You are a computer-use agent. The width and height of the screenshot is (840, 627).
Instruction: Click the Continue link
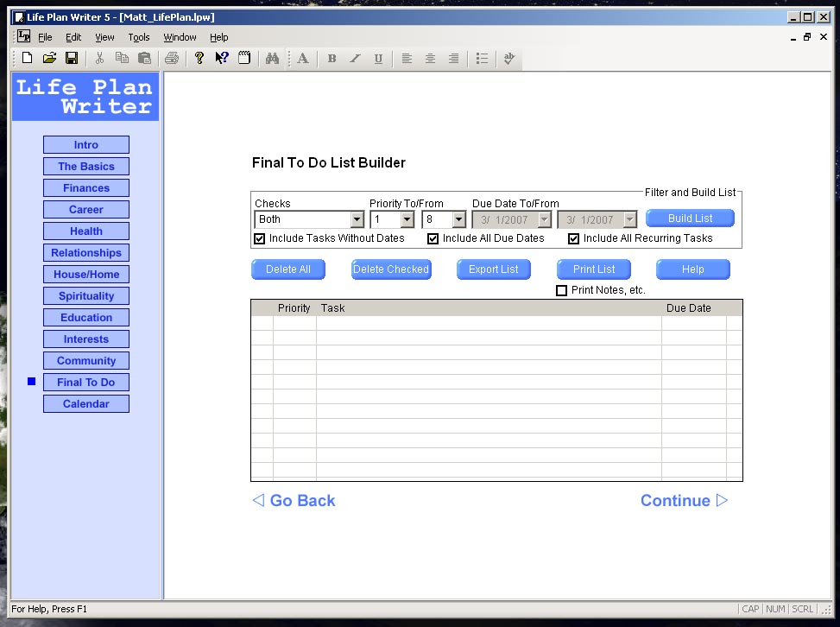(684, 501)
